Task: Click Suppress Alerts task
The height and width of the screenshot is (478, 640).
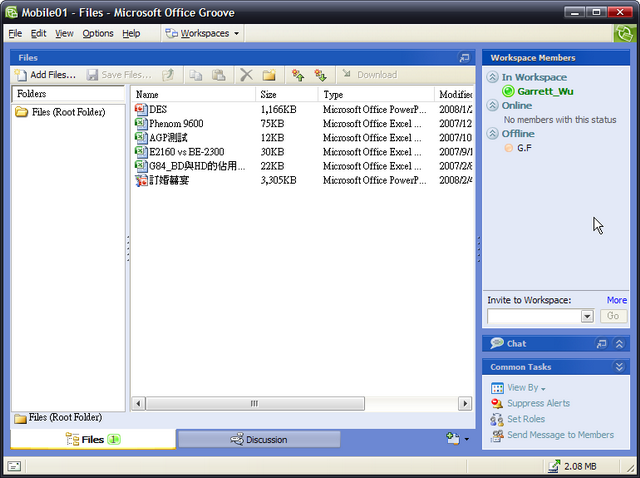Action: coord(531,403)
